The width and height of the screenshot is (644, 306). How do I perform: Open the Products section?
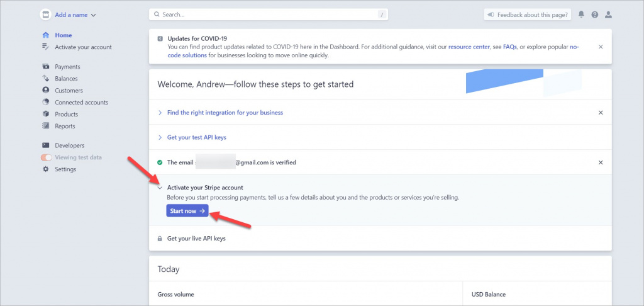(66, 115)
